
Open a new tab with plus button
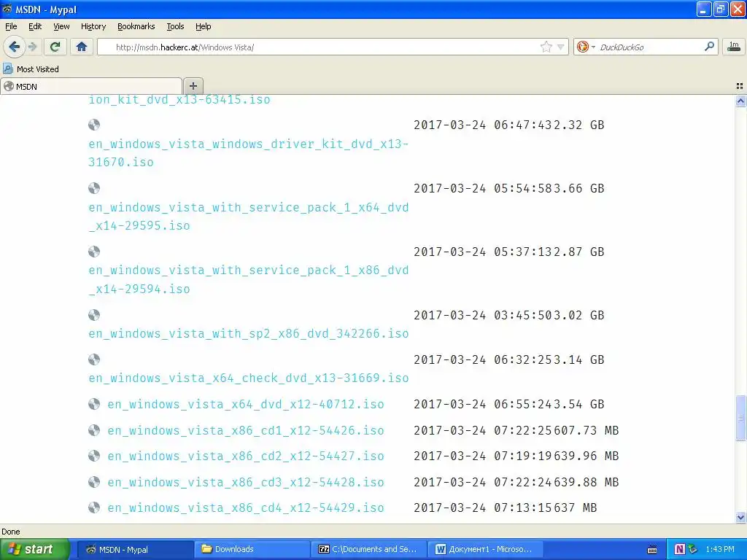pyautogui.click(x=193, y=86)
